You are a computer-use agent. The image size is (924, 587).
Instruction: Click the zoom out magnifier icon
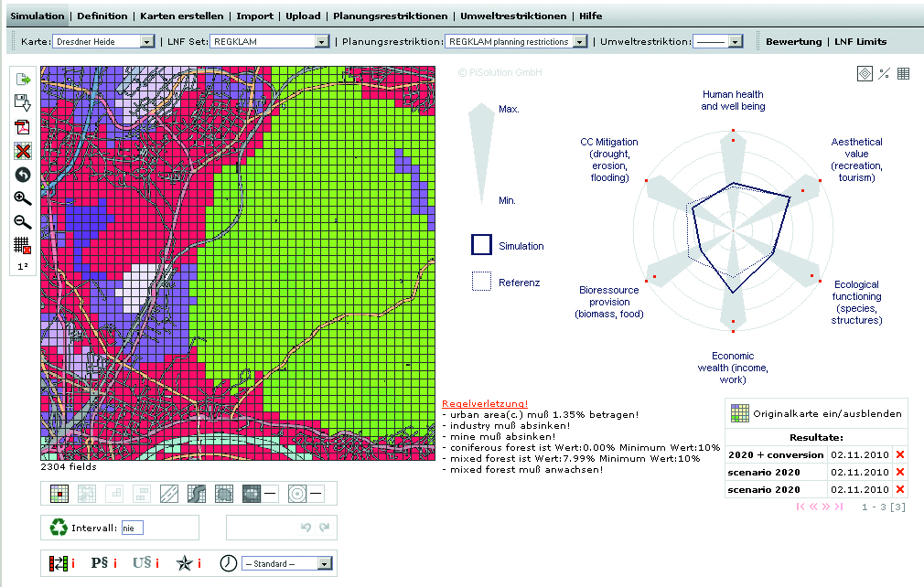pyautogui.click(x=23, y=222)
